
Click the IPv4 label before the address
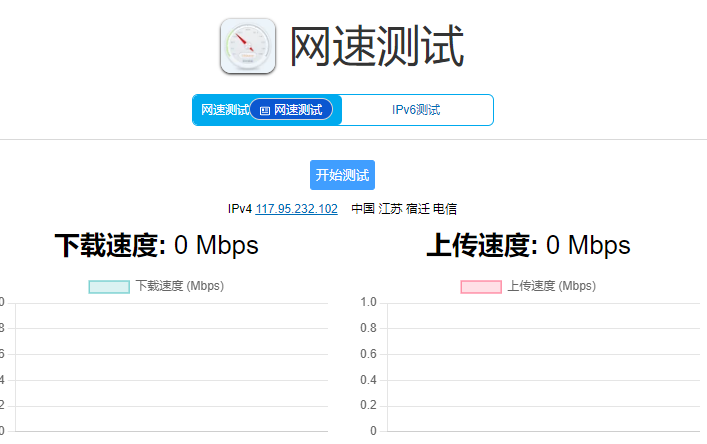[x=239, y=209]
